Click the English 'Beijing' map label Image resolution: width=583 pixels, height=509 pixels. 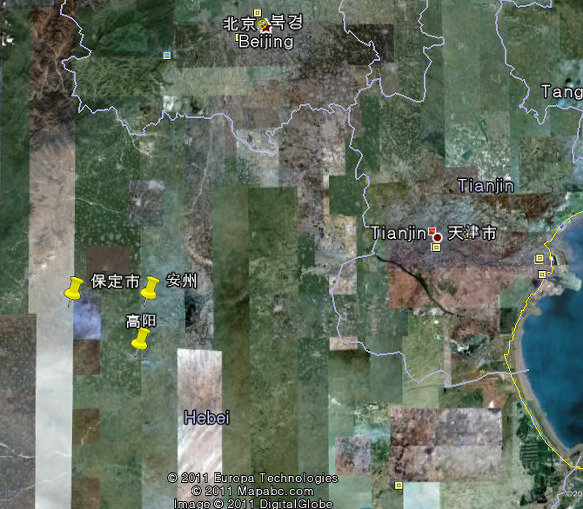(x=265, y=41)
